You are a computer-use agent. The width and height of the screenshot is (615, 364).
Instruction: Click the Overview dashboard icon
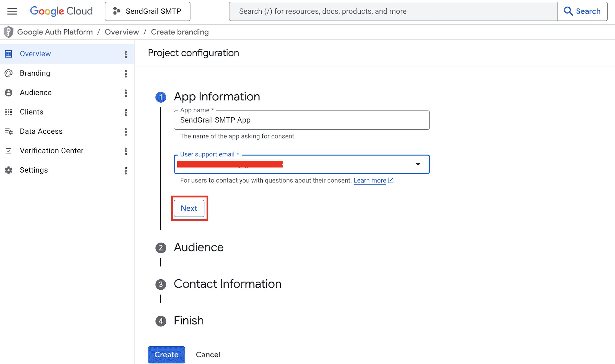pos(9,54)
